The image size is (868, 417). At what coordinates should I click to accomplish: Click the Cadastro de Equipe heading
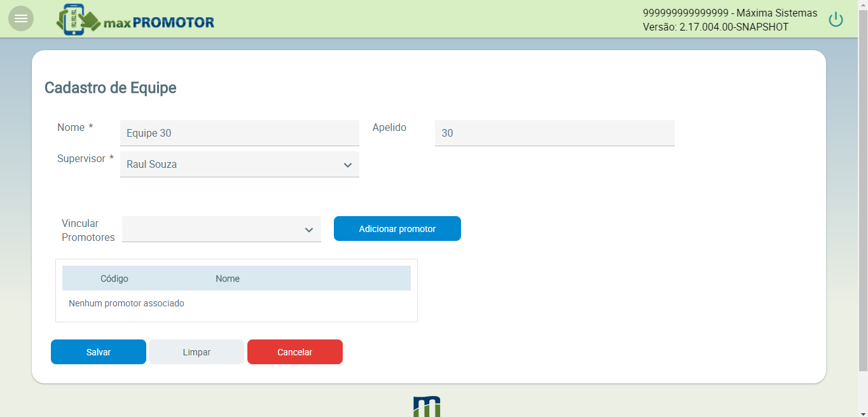tap(111, 88)
